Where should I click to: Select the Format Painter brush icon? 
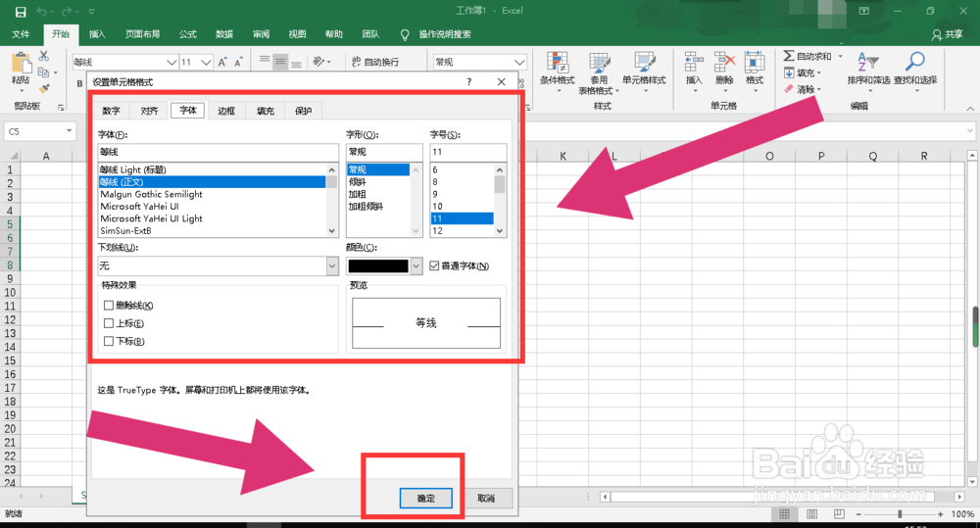click(44, 89)
